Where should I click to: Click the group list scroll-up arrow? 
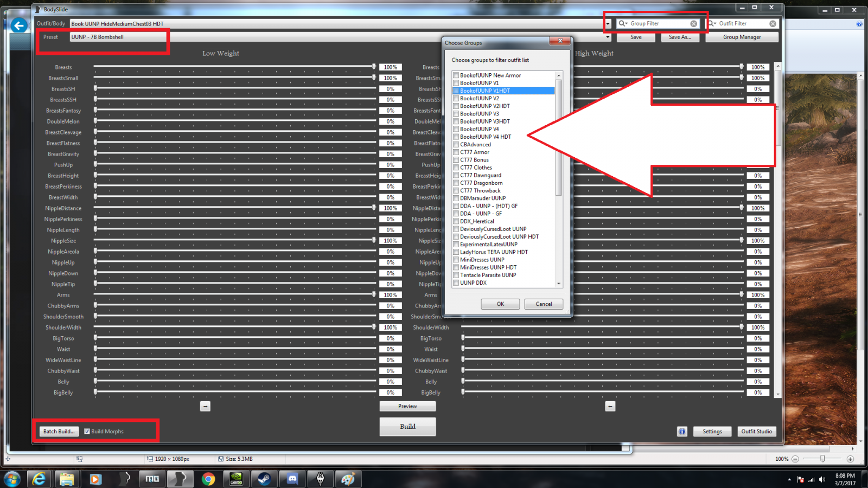(559, 75)
